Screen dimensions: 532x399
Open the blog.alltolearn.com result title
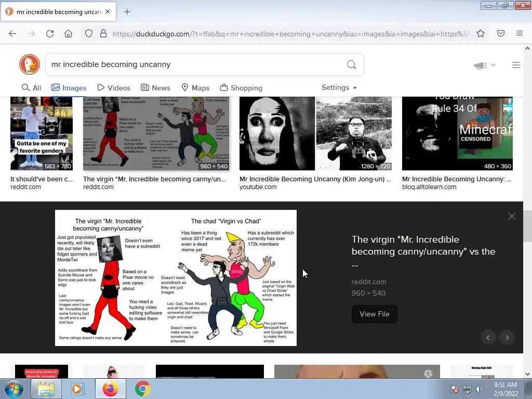pos(457,179)
